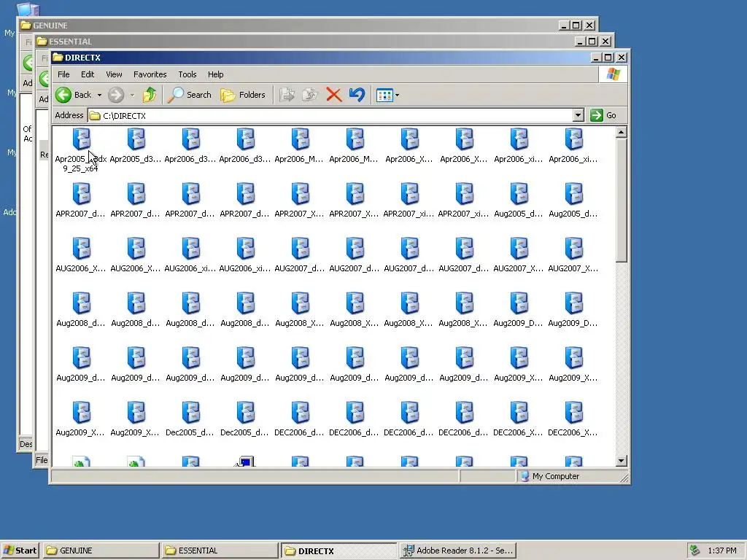Screen dimensions: 747x560
Task: Click My Computer in the status bar
Action: [550, 476]
